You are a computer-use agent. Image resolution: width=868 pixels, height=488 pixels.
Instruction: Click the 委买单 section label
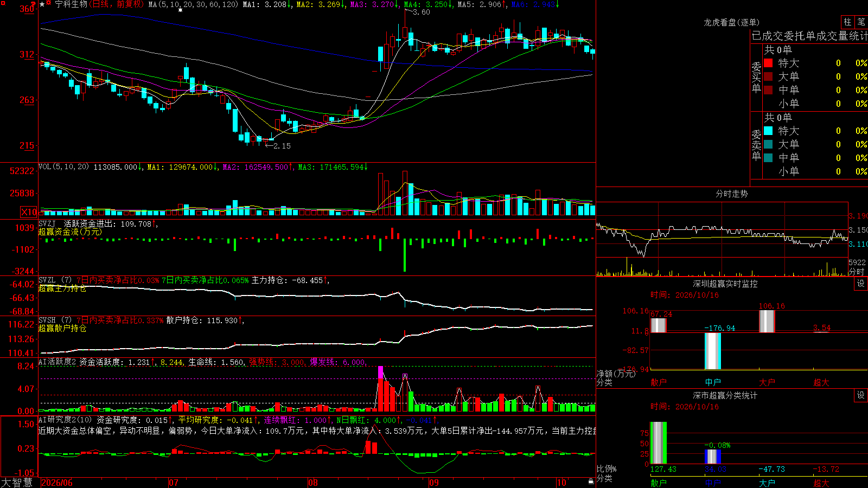(x=756, y=77)
